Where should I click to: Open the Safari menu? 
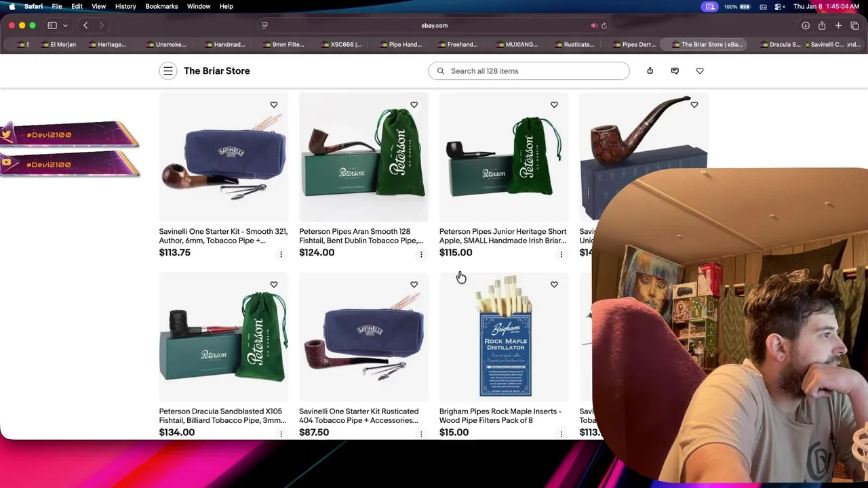pyautogui.click(x=33, y=6)
